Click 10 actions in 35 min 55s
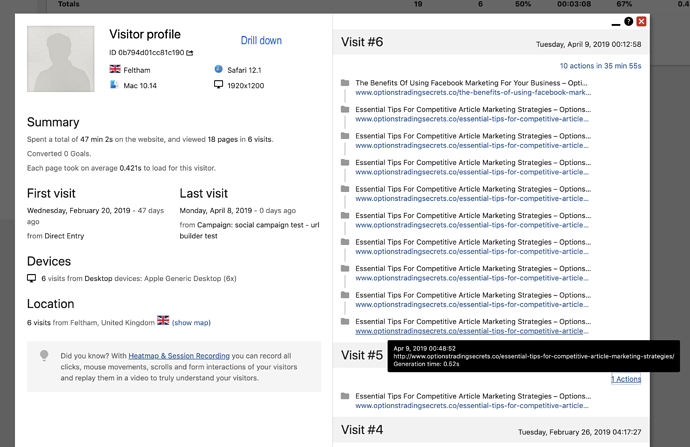This screenshot has width=690, height=447. [600, 66]
